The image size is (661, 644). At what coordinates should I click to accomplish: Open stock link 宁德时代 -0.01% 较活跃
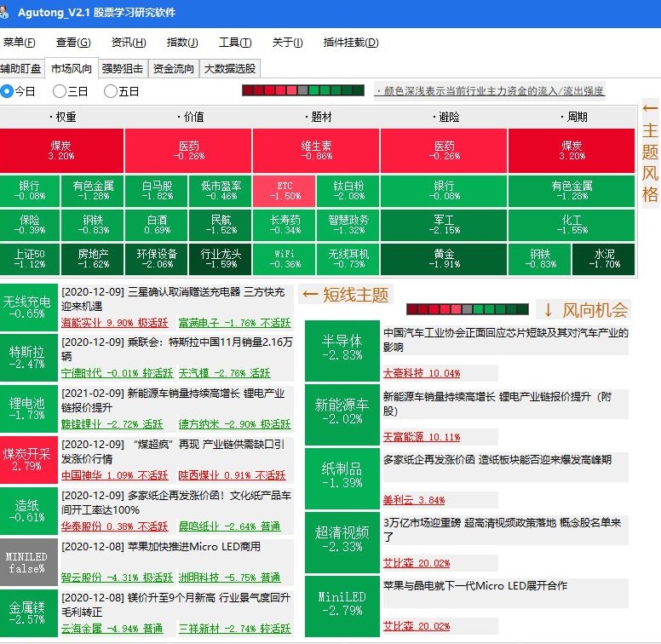pos(116,373)
